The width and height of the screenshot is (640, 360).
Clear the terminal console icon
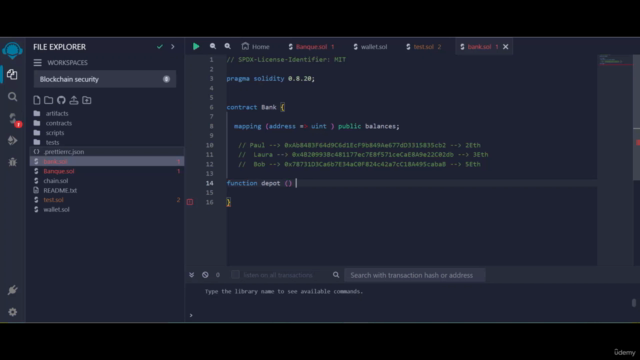[205, 275]
